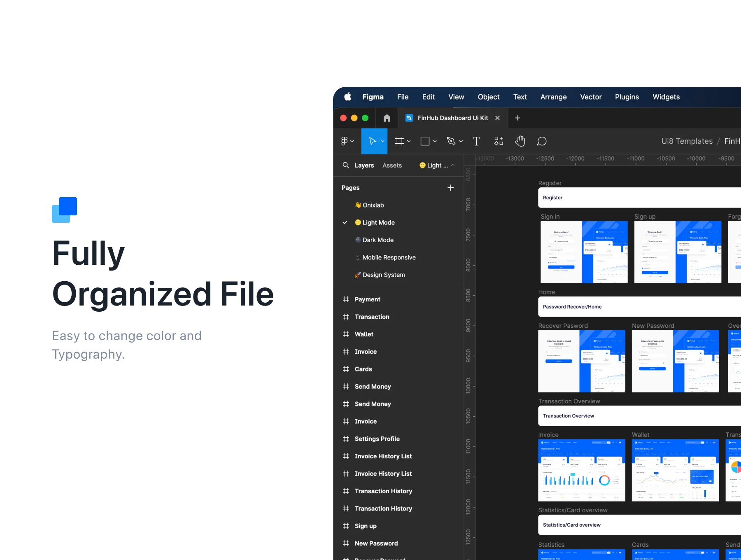Screen dimensions: 741x560
Task: Click the "Pages" section header
Action: pyautogui.click(x=351, y=188)
